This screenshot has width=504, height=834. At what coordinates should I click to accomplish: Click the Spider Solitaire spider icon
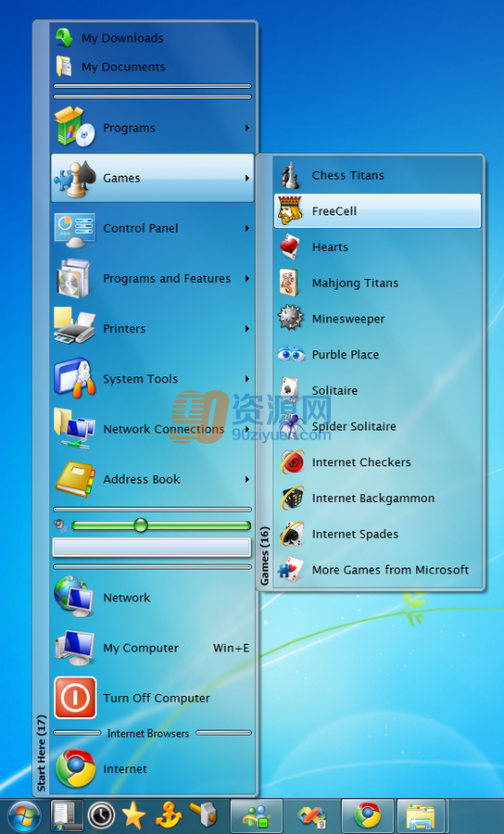pos(291,426)
